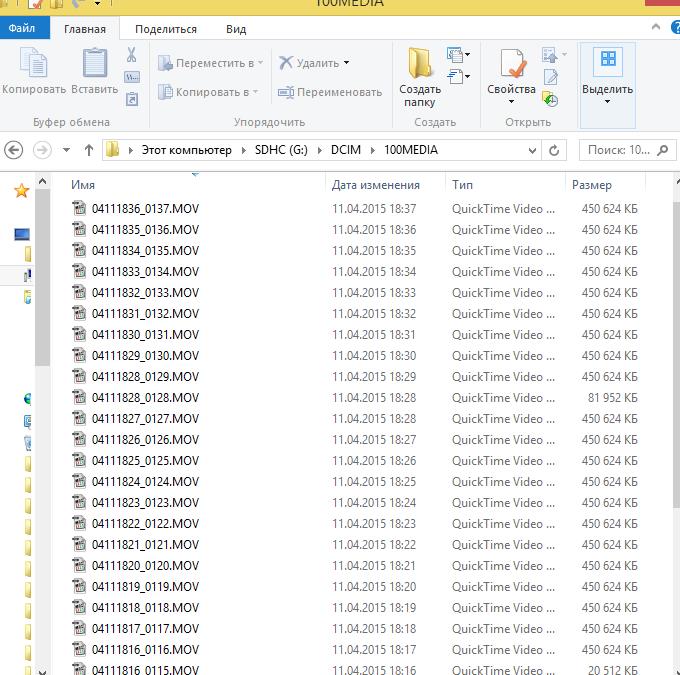
Task: Click the Вставить (Paste) clipboard icon
Action: [x=96, y=65]
